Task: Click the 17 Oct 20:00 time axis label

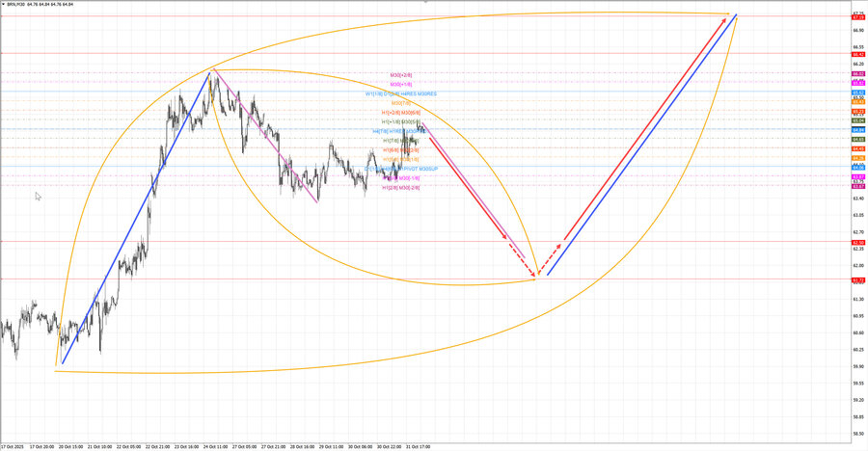Action: [x=42, y=446]
